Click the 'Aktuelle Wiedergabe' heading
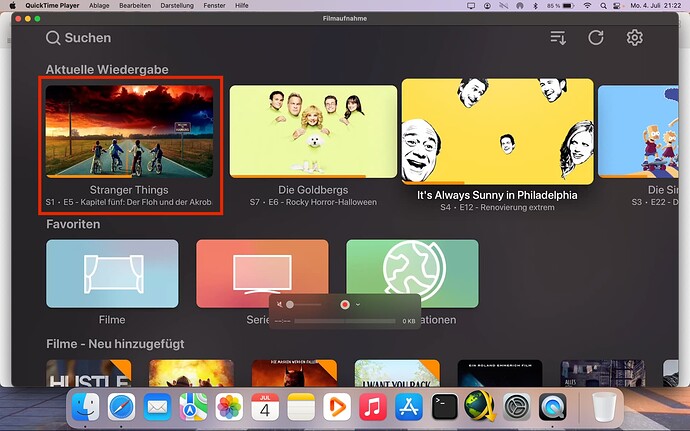This screenshot has height=431, width=690. pos(107,70)
